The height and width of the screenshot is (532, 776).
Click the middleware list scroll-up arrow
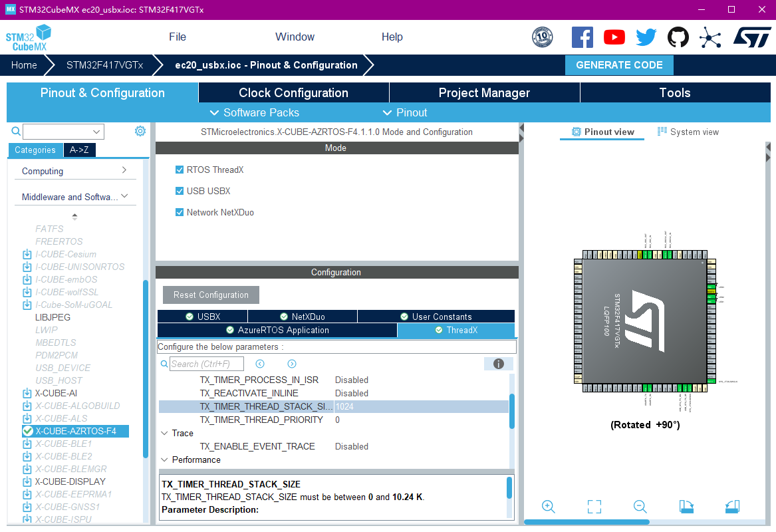pos(74,216)
